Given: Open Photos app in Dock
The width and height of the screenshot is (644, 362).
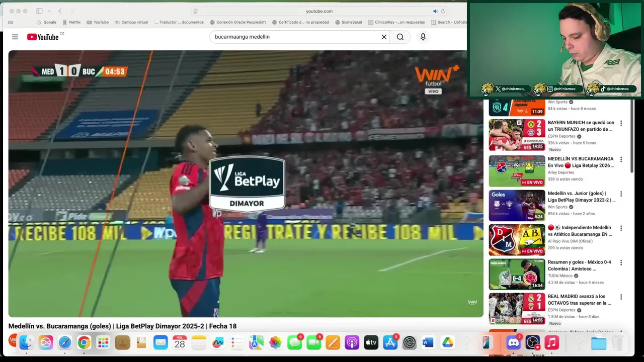Looking at the screenshot, I should pyautogui.click(x=275, y=343).
